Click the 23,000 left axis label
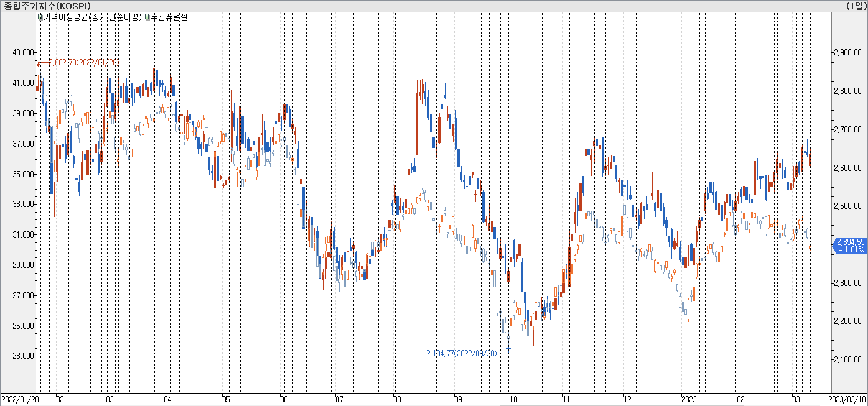The height and width of the screenshot is (406, 868). (23, 356)
